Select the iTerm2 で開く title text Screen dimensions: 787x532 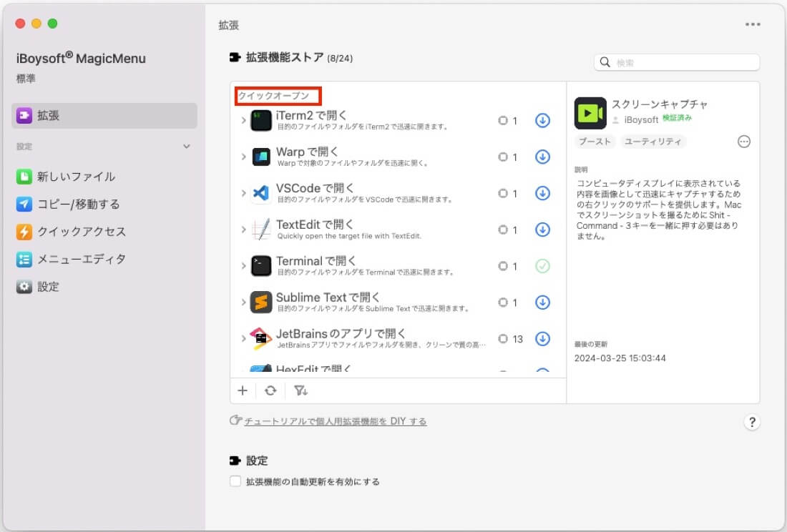coord(311,115)
